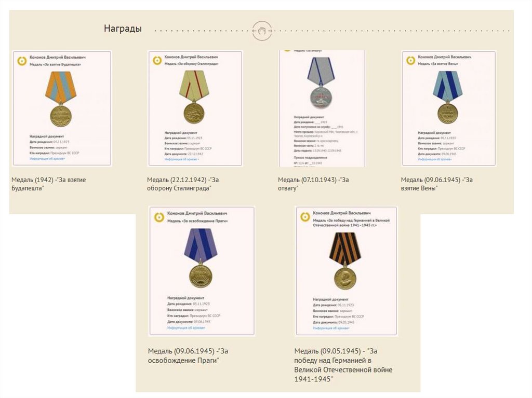This screenshot has height=398, width=532.
Task: Click the yellow emblem on the Stalingrad medal card
Action: pos(157,60)
